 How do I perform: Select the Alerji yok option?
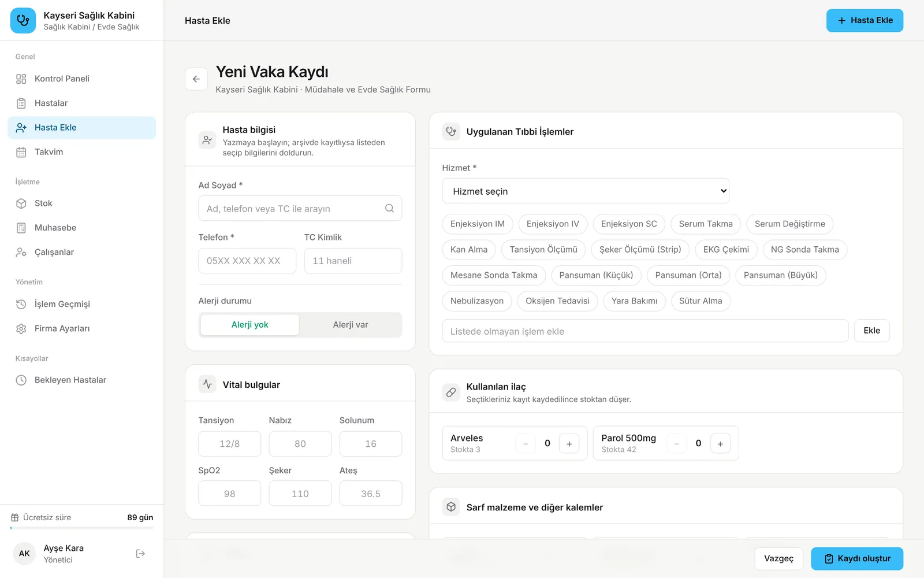click(249, 325)
